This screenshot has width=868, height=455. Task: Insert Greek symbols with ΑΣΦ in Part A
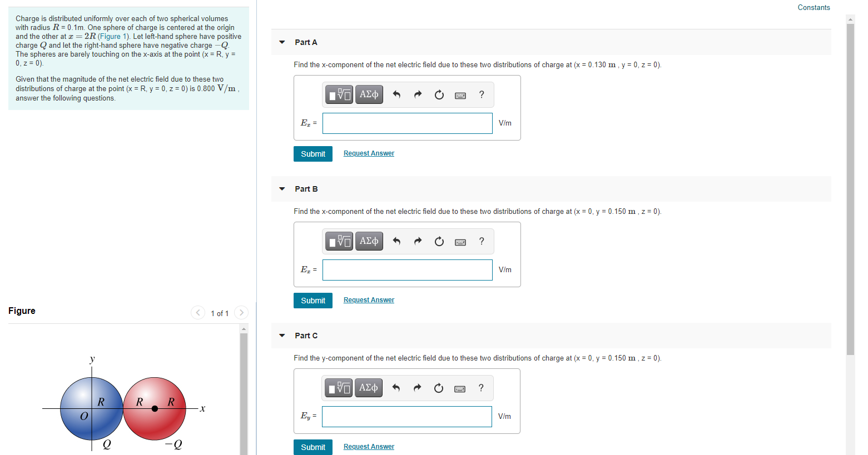[369, 94]
